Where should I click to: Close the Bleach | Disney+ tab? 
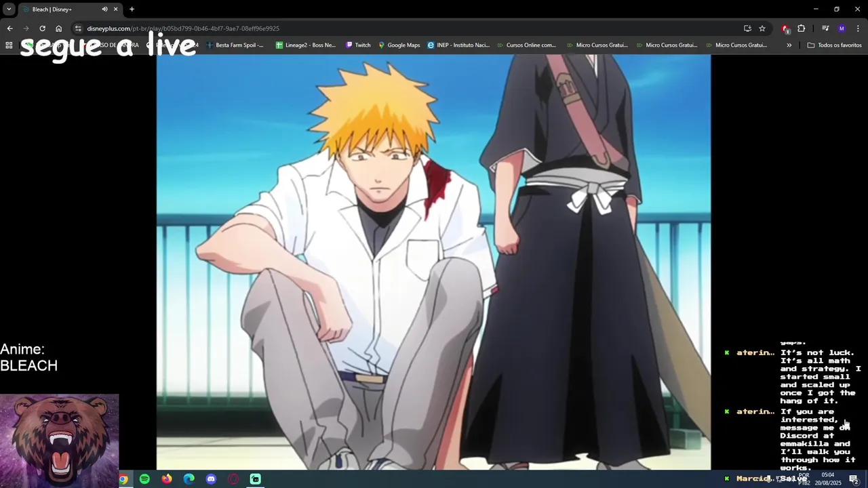[x=115, y=9]
